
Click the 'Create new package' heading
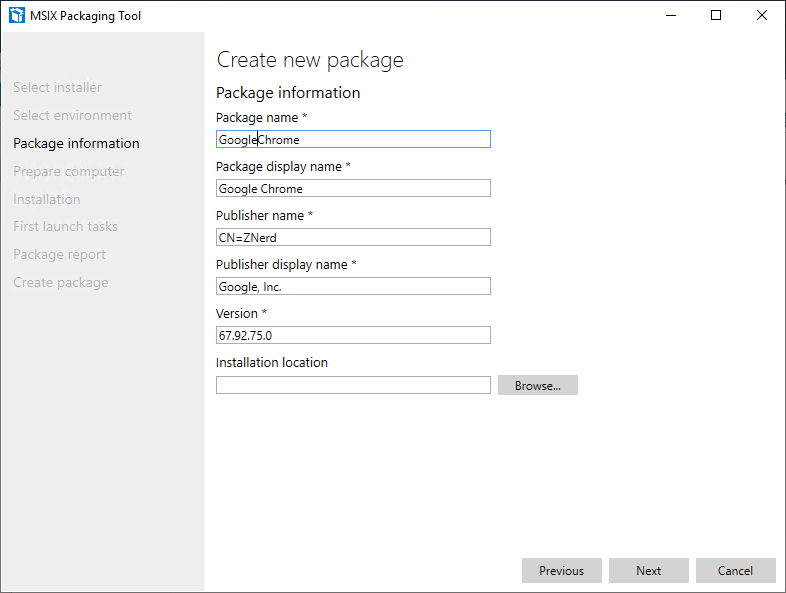tap(310, 60)
